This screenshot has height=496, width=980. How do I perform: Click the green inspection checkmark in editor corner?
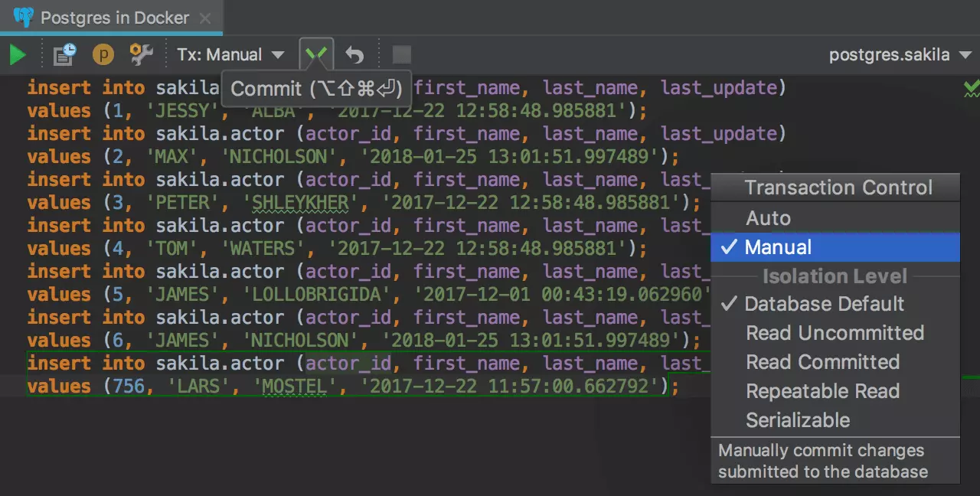pyautogui.click(x=971, y=89)
